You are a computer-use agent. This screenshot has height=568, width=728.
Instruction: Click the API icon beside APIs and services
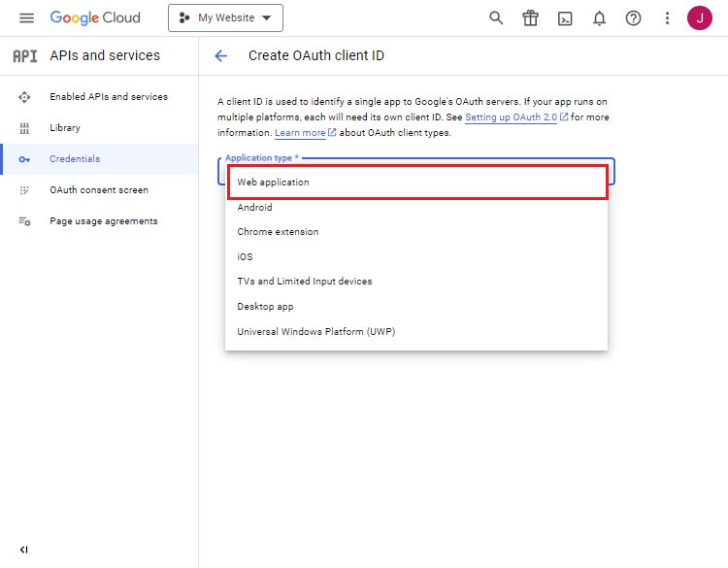pyautogui.click(x=25, y=56)
